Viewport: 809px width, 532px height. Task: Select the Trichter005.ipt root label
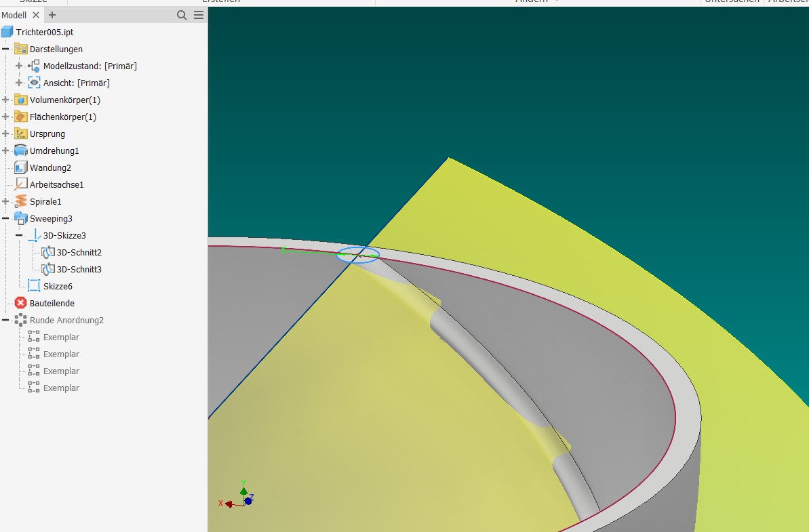45,32
